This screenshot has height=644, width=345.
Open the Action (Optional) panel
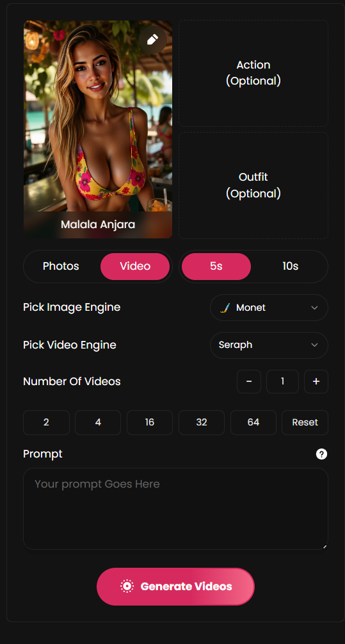(253, 73)
